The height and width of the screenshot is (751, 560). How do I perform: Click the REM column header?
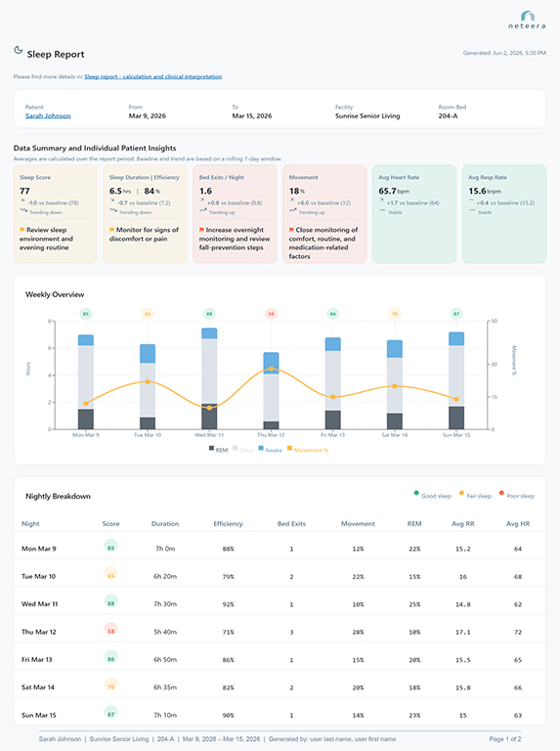(x=414, y=524)
